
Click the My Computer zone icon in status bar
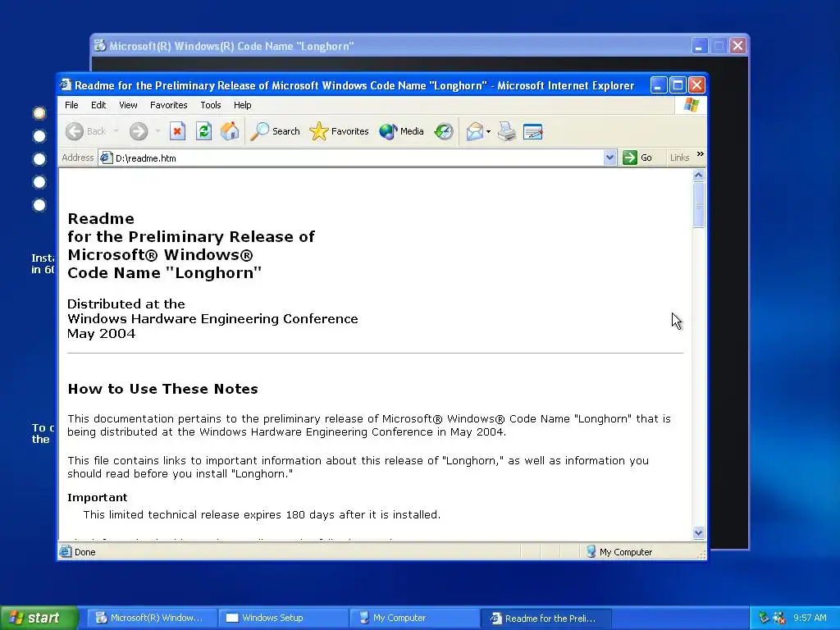(x=591, y=551)
